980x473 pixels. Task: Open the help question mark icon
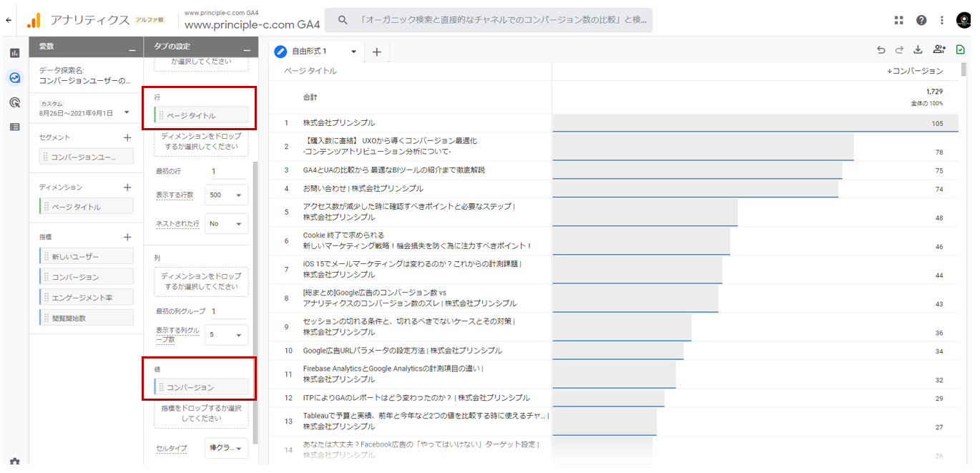[921, 20]
